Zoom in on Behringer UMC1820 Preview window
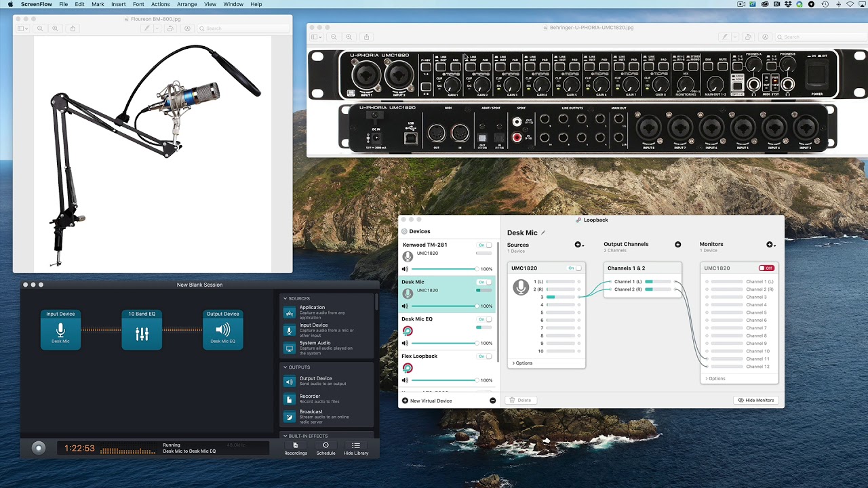 pyautogui.click(x=349, y=37)
